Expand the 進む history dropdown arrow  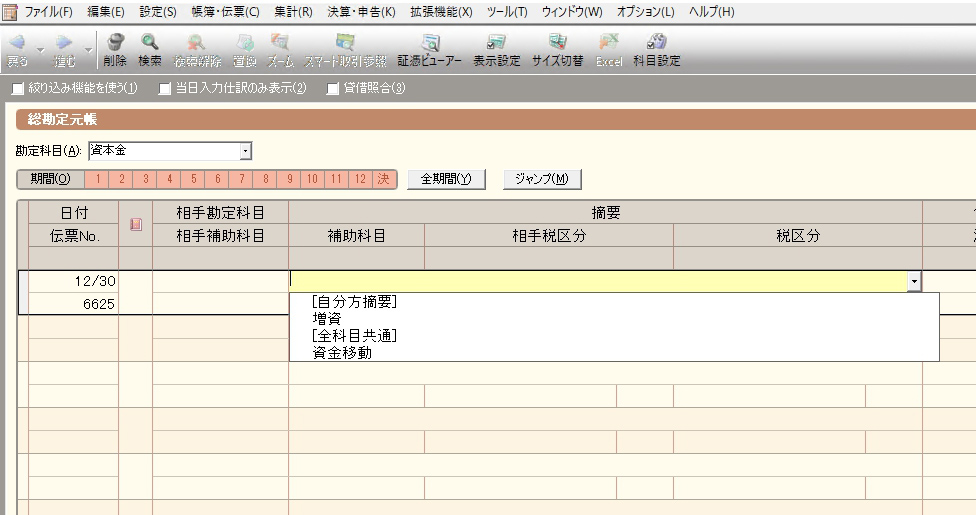88,50
